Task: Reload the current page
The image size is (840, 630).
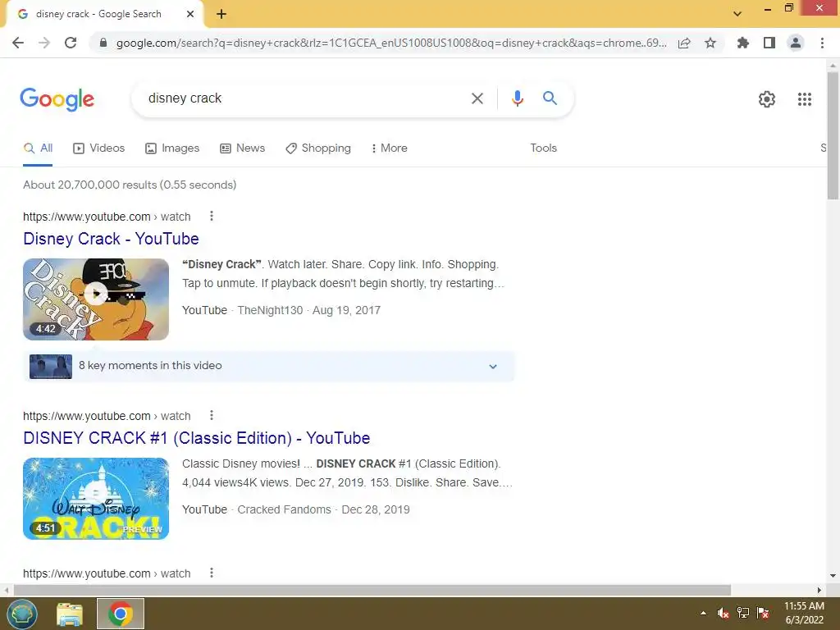Action: (71, 43)
